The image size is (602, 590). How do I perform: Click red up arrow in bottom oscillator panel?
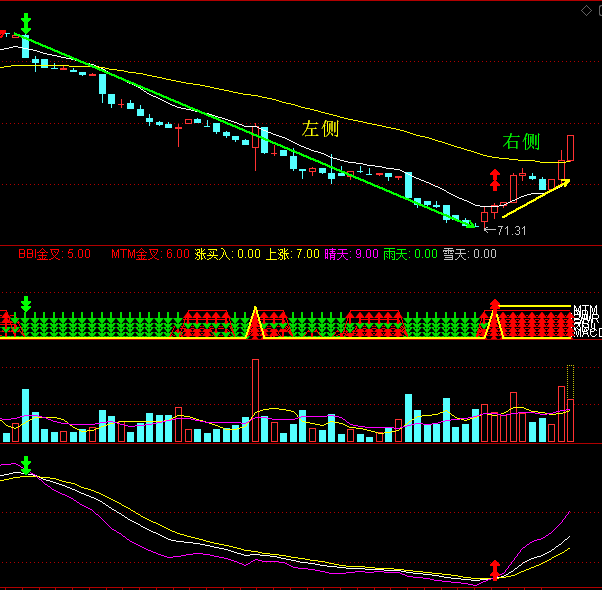coord(495,569)
